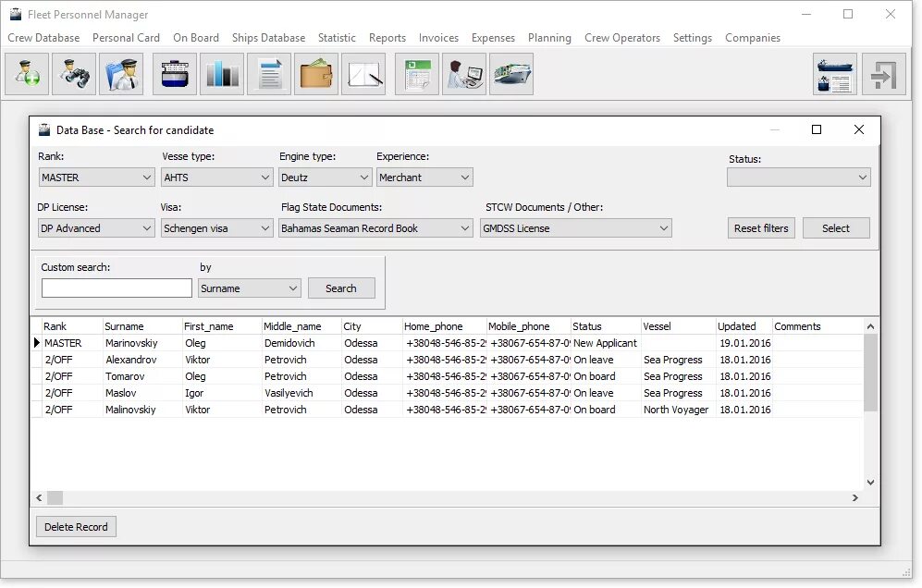
Task: Open the Reports menu
Action: [387, 38]
